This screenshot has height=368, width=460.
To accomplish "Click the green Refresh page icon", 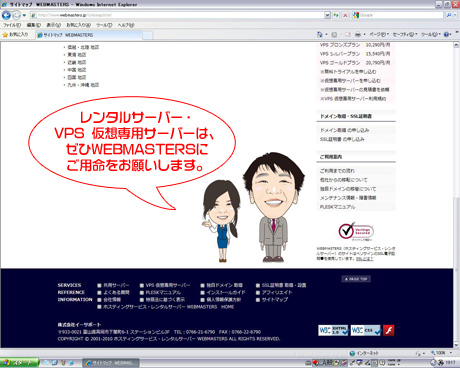I will click(336, 15).
